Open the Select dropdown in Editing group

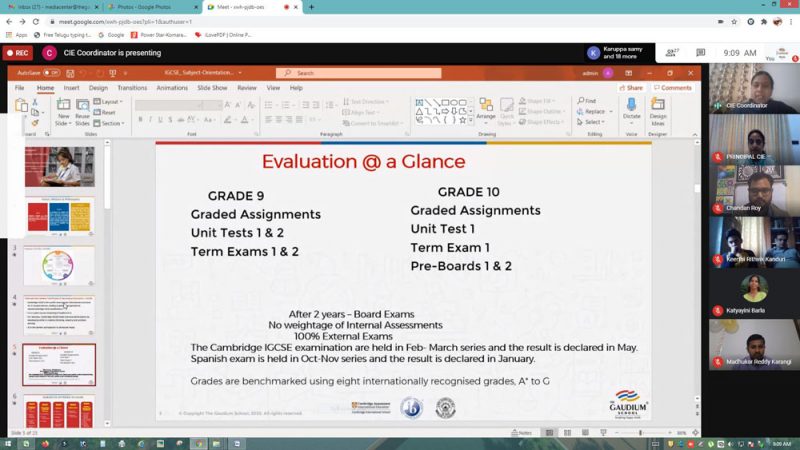click(x=591, y=122)
